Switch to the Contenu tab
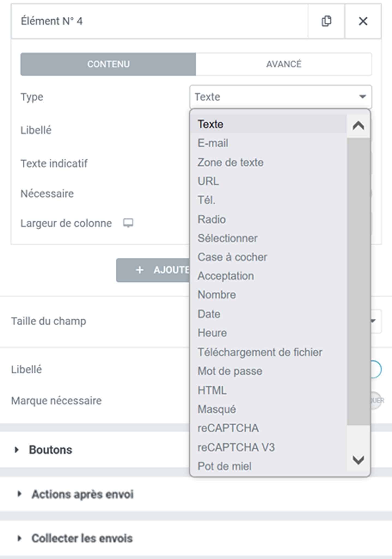The width and height of the screenshot is (392, 559). (108, 64)
